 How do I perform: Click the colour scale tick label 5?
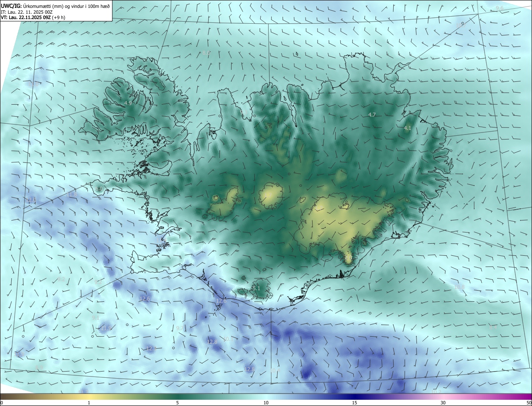point(177,403)
